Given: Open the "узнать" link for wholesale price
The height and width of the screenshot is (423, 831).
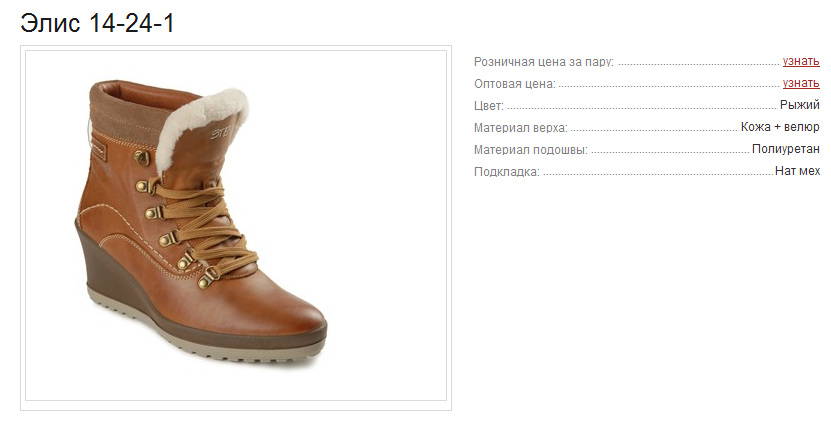Looking at the screenshot, I should 801,83.
